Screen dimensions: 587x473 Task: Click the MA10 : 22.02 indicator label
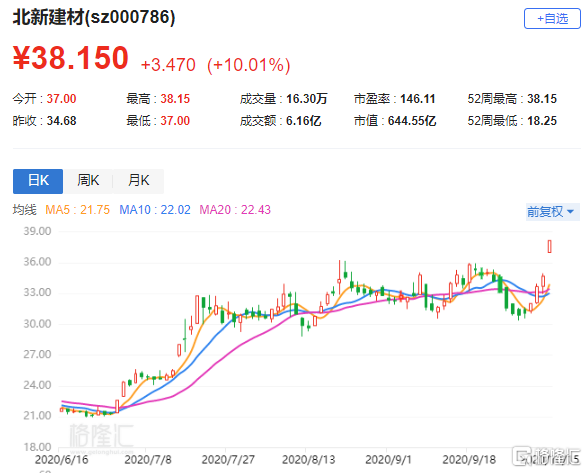(x=155, y=210)
